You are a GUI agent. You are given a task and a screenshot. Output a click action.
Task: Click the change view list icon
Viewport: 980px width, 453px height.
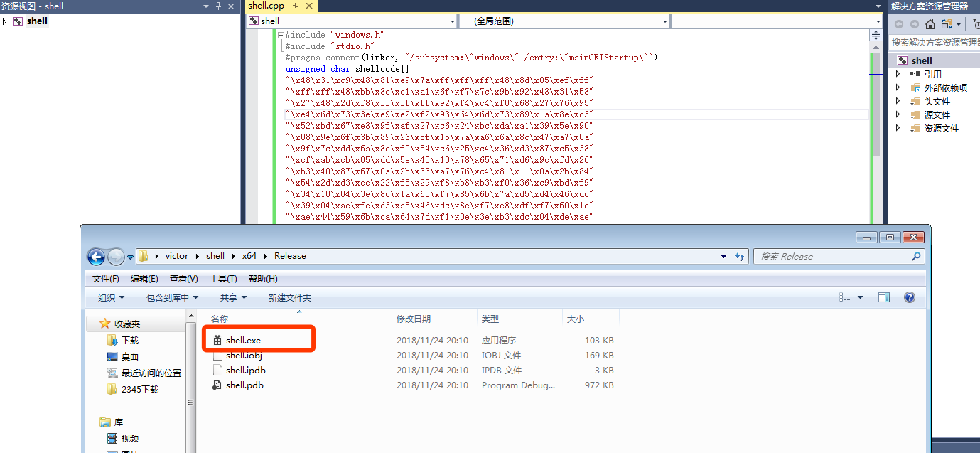tap(845, 297)
